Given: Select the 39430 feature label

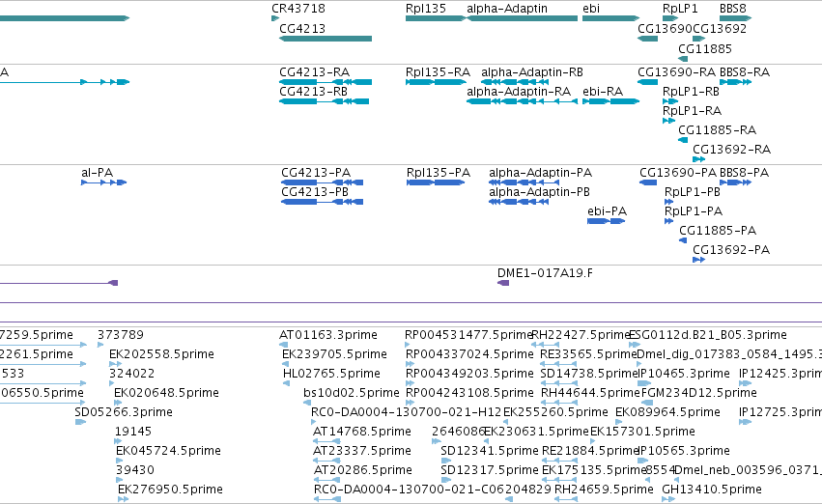Looking at the screenshot, I should pyautogui.click(x=135, y=470).
